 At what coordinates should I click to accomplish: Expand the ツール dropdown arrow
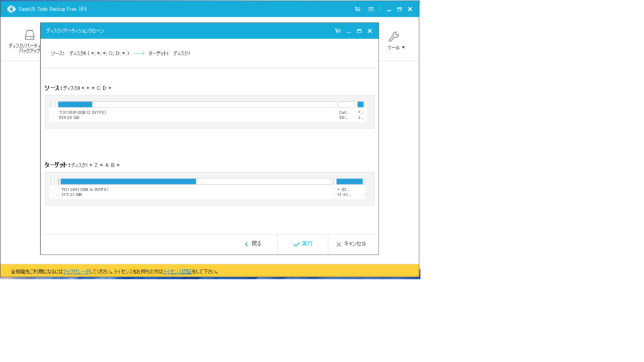tap(403, 48)
